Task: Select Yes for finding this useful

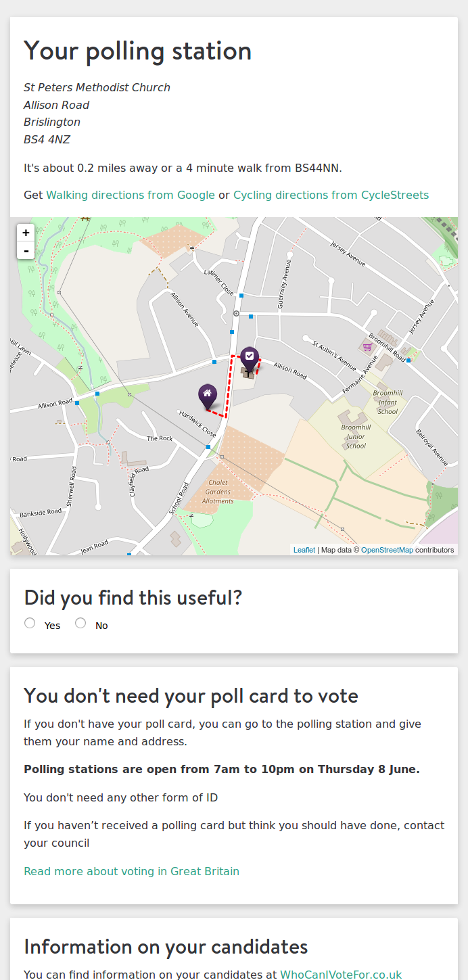Action: pos(30,624)
